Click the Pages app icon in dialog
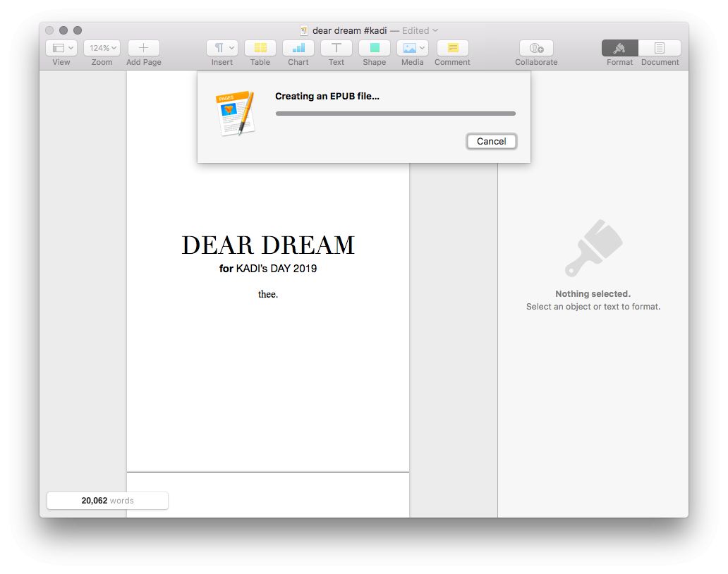 (234, 113)
